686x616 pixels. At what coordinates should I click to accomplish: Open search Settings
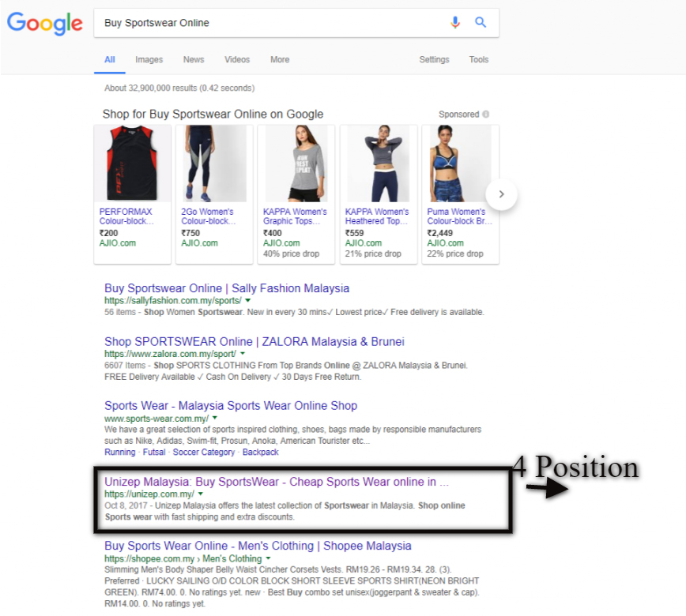434,59
